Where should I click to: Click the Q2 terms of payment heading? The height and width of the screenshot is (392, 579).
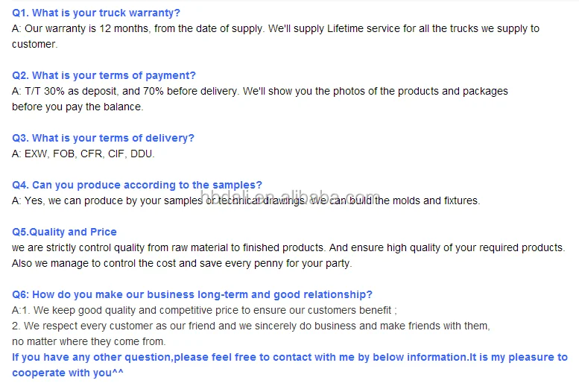click(104, 75)
